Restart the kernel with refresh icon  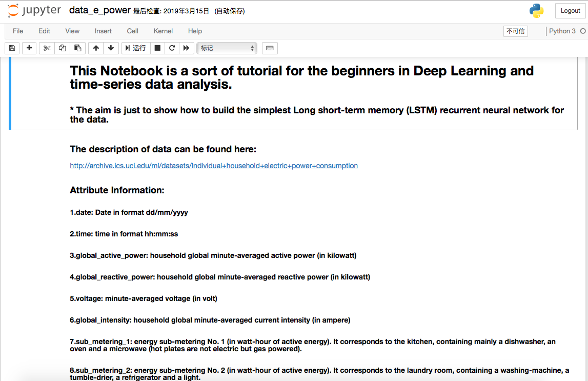172,48
